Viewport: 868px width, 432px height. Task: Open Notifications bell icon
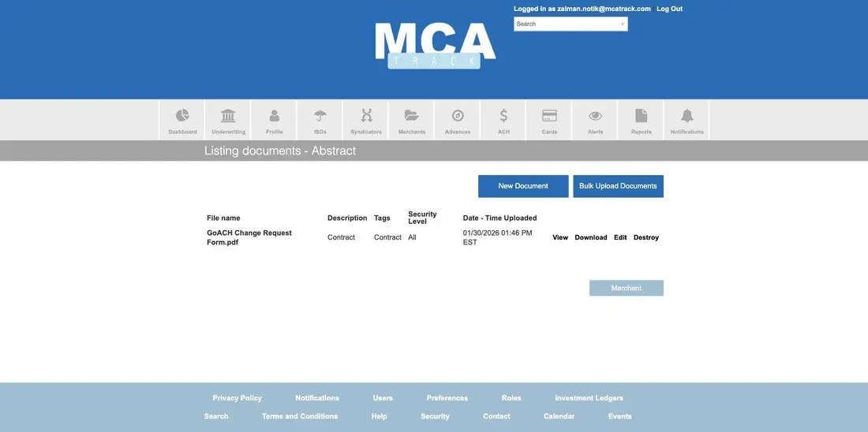point(687,115)
